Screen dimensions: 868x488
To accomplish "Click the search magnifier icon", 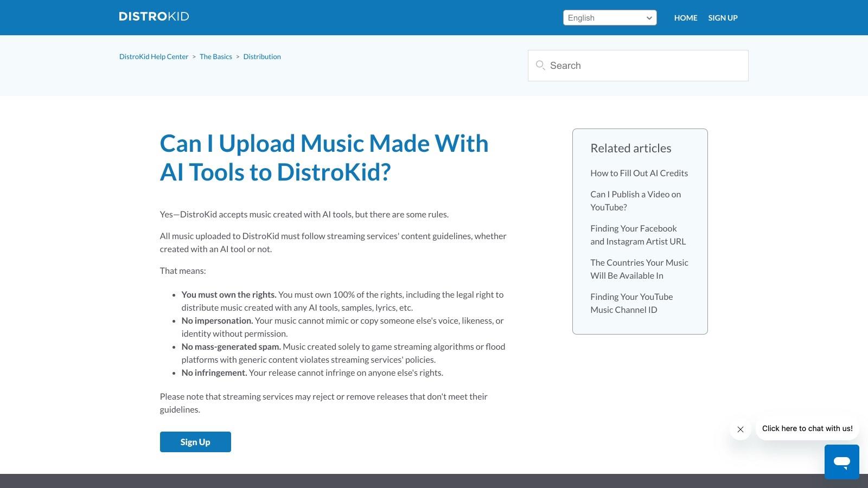I will pos(540,66).
